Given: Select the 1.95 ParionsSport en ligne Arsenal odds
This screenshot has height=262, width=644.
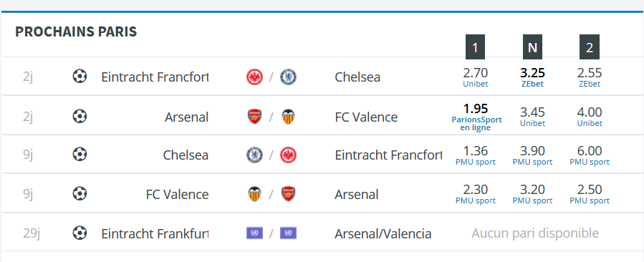Looking at the screenshot, I should click(x=476, y=117).
